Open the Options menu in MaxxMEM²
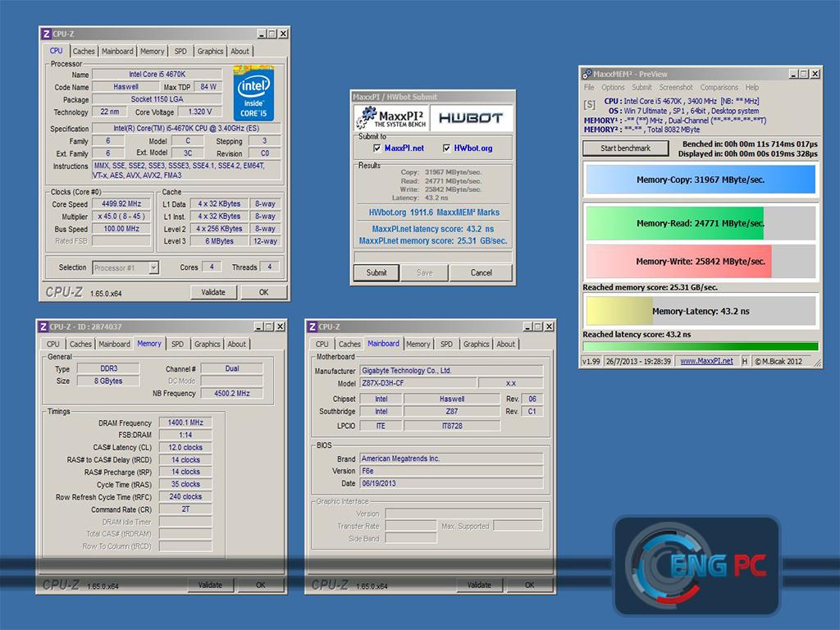 613,87
